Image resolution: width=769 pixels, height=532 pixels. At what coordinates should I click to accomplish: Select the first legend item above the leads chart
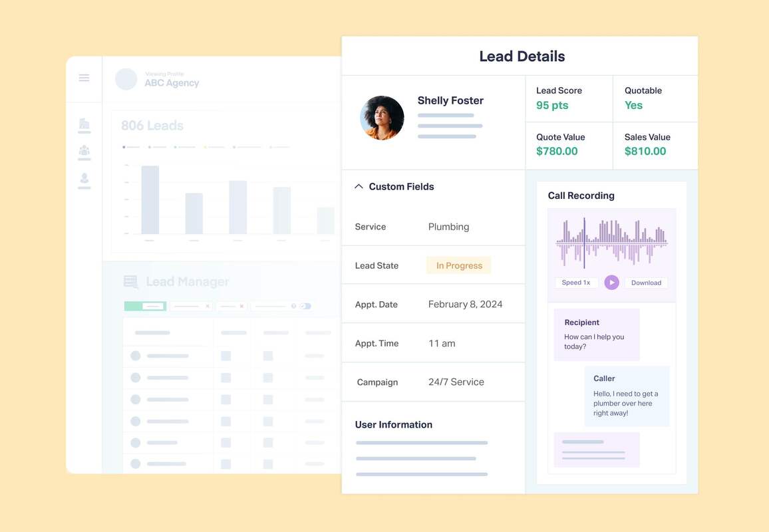pyautogui.click(x=130, y=147)
